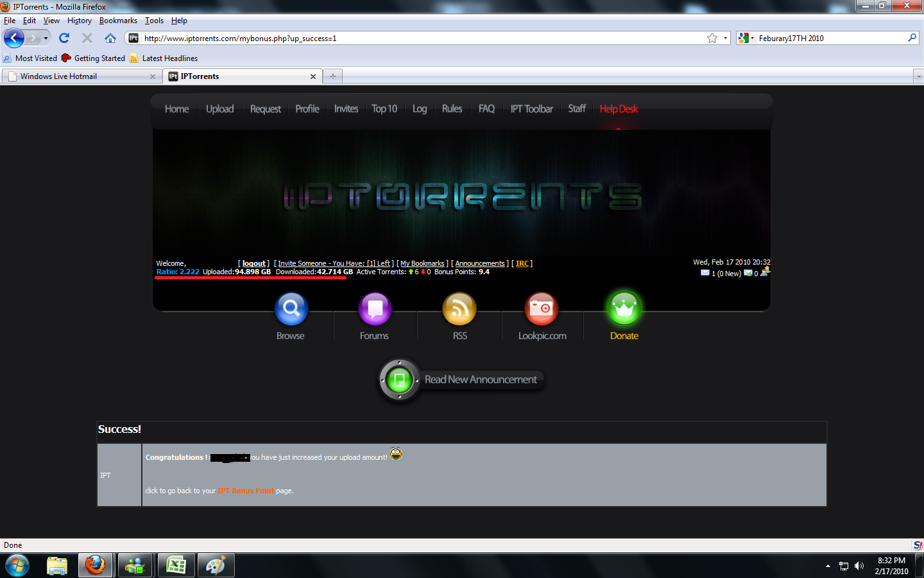Go to the Firefox home page icon
The image size is (924, 578).
(110, 39)
